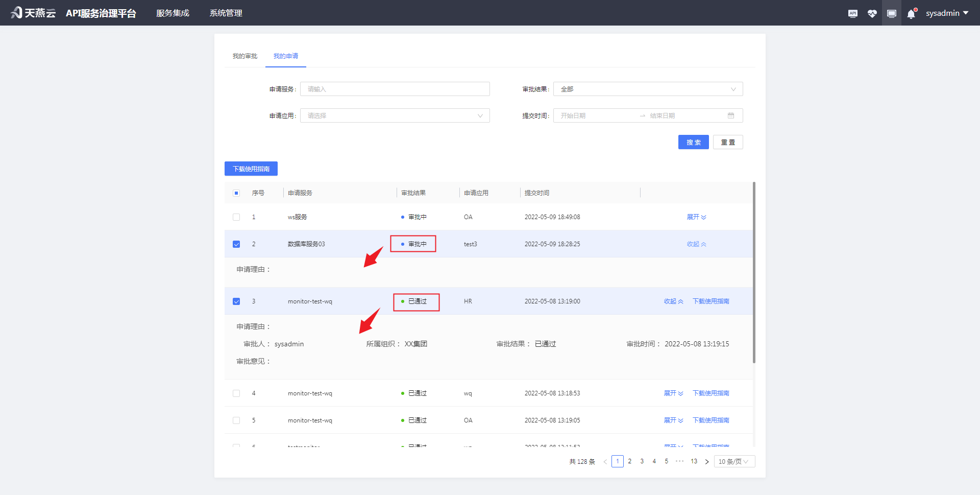This screenshot has height=495, width=980.
Task: Click the 下载使用指南 blue button
Action: pos(251,168)
